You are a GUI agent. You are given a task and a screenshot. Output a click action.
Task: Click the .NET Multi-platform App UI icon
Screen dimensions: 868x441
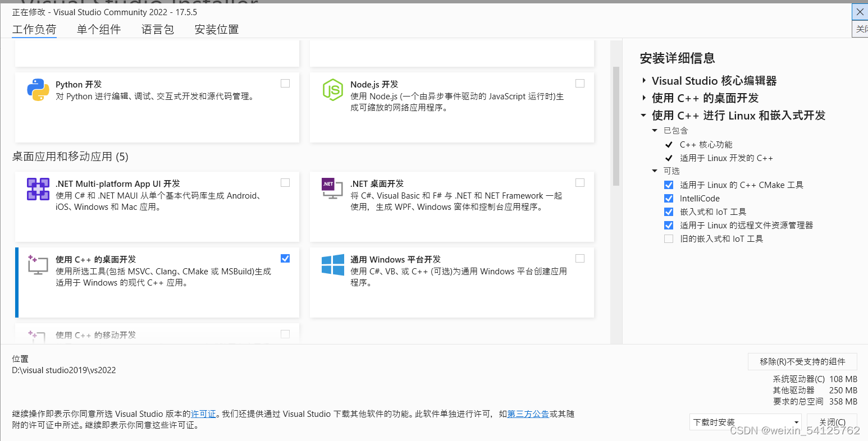tap(38, 189)
